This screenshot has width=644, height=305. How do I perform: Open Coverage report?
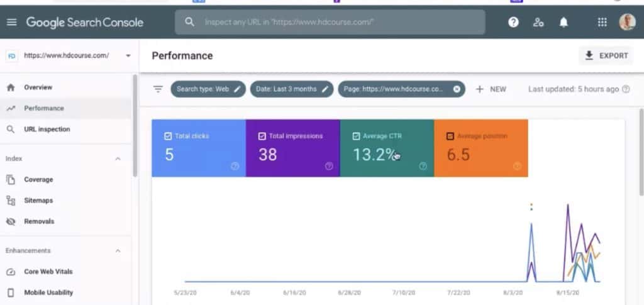65,179
